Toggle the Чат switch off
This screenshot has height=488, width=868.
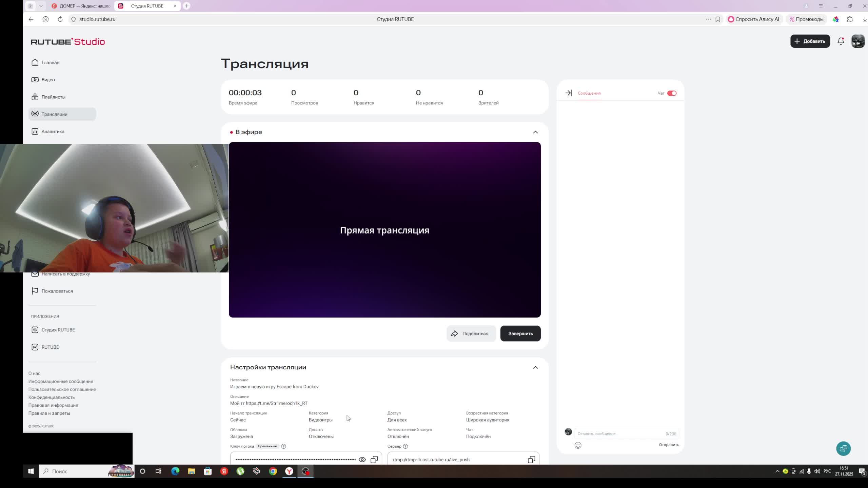[x=671, y=93]
